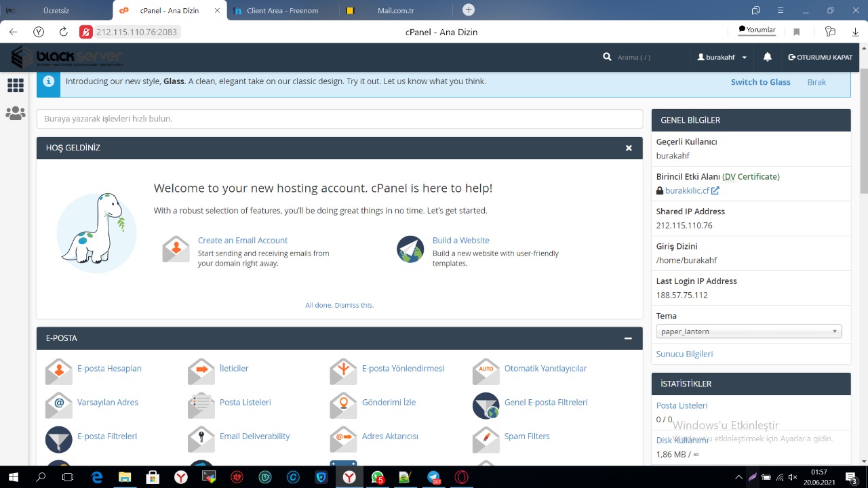Open the Varsayılan Adres link

pyautogui.click(x=108, y=402)
